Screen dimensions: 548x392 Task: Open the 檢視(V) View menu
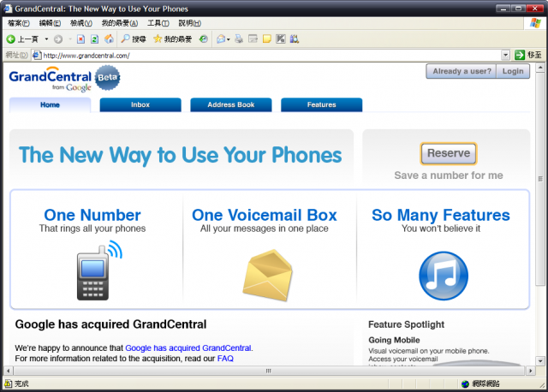[81, 23]
